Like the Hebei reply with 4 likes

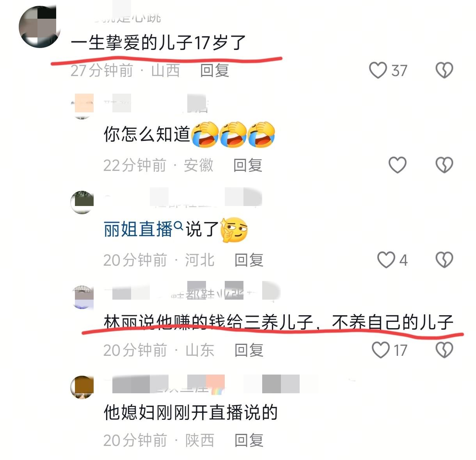click(386, 260)
